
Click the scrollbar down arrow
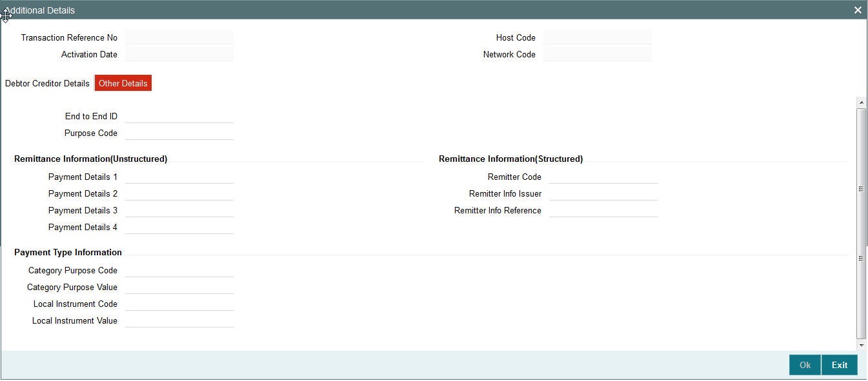coord(861,346)
